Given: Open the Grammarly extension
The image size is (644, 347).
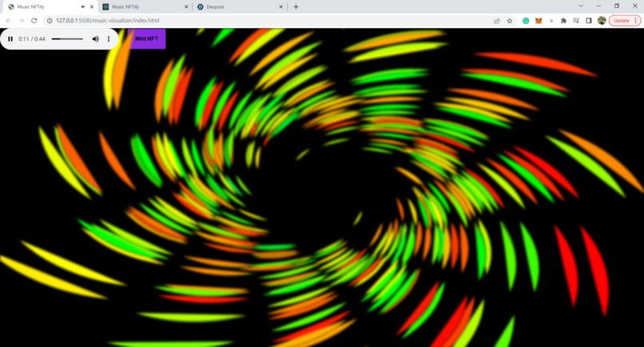Looking at the screenshot, I should [526, 21].
